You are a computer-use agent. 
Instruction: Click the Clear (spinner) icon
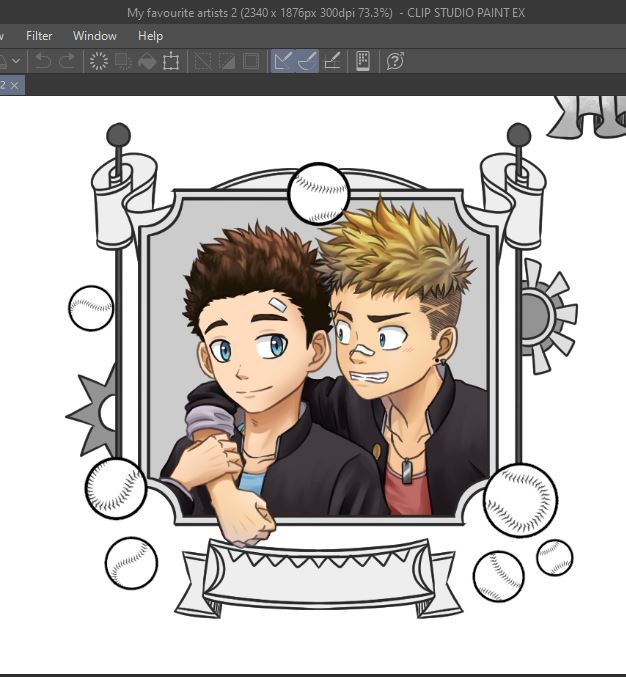point(99,61)
